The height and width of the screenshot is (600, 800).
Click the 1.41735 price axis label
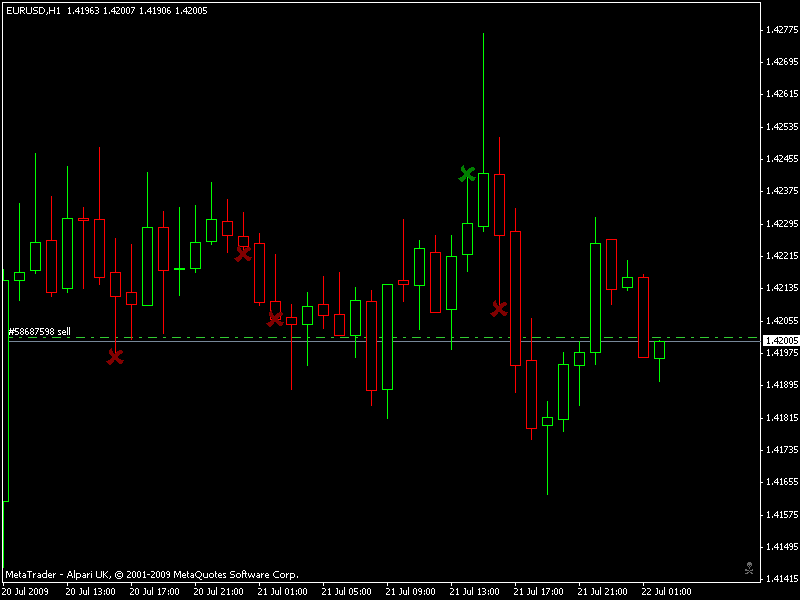tap(782, 449)
